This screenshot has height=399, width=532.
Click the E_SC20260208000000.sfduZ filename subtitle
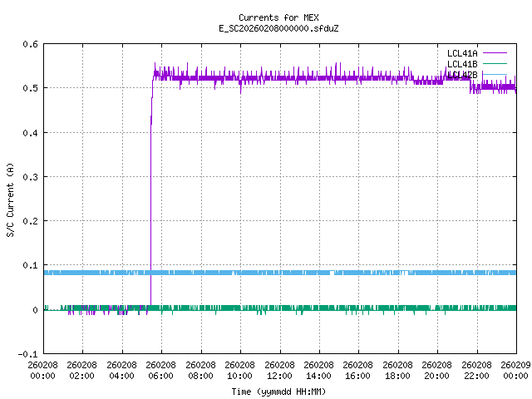[278, 28]
